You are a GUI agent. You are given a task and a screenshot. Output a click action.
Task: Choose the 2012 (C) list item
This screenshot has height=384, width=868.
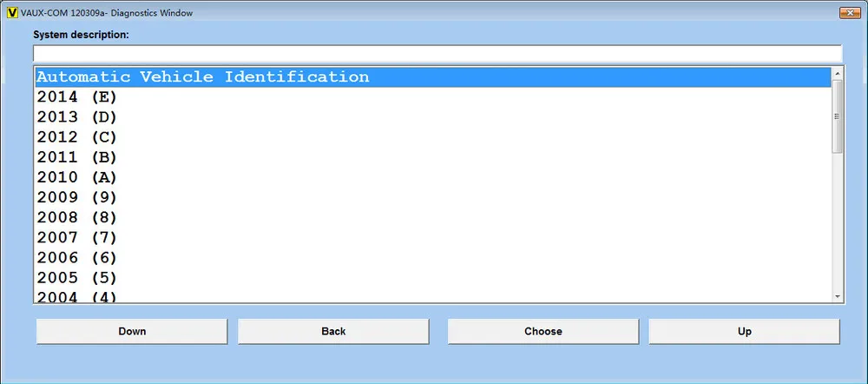click(433, 137)
